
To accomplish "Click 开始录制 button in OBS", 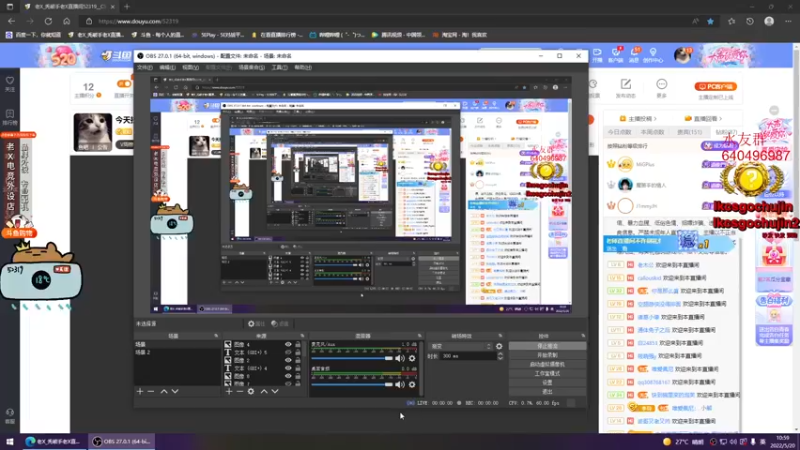I will coord(547,355).
